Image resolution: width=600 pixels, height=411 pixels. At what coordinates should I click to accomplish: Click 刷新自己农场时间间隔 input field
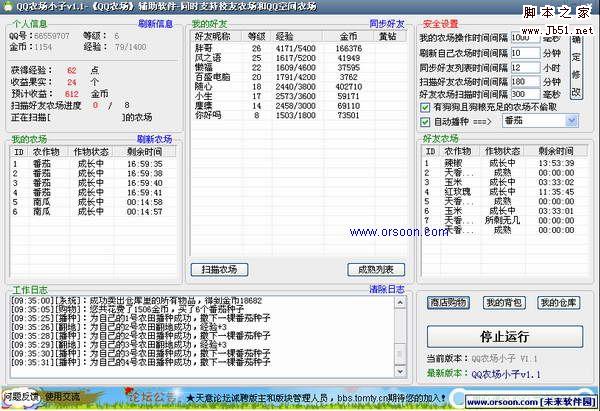point(525,53)
